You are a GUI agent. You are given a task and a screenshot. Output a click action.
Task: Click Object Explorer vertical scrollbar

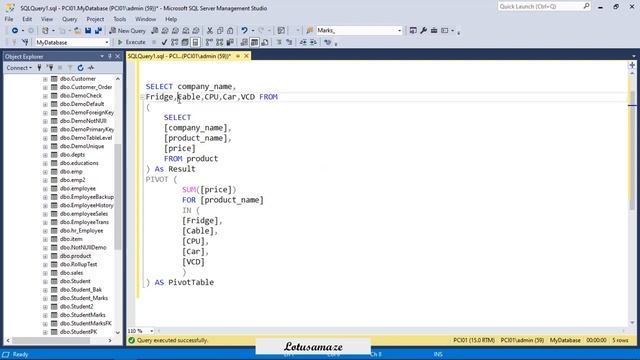(118, 196)
